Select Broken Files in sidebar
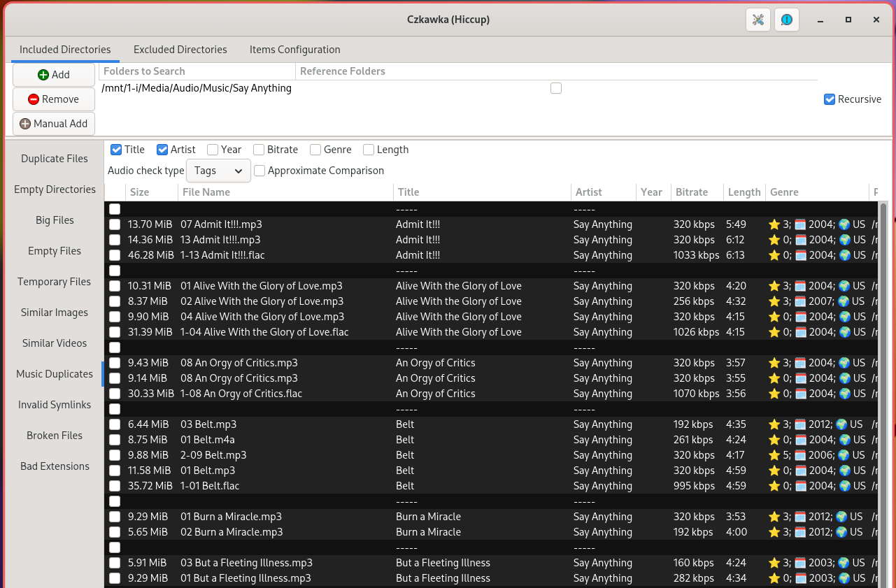The width and height of the screenshot is (896, 588). [55, 436]
